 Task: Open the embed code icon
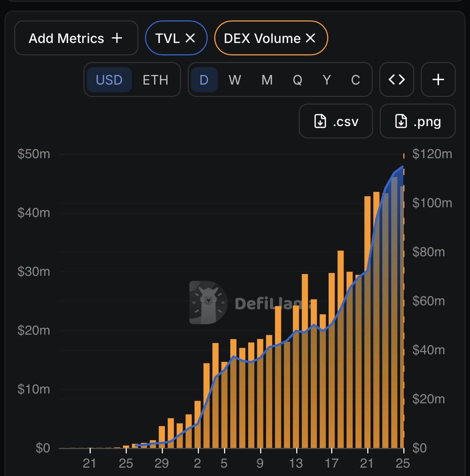397,79
